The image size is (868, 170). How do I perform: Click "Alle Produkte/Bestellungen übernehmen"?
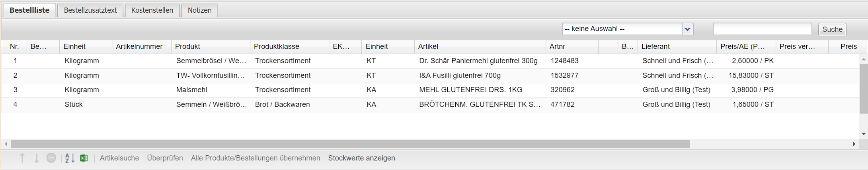coord(256,158)
